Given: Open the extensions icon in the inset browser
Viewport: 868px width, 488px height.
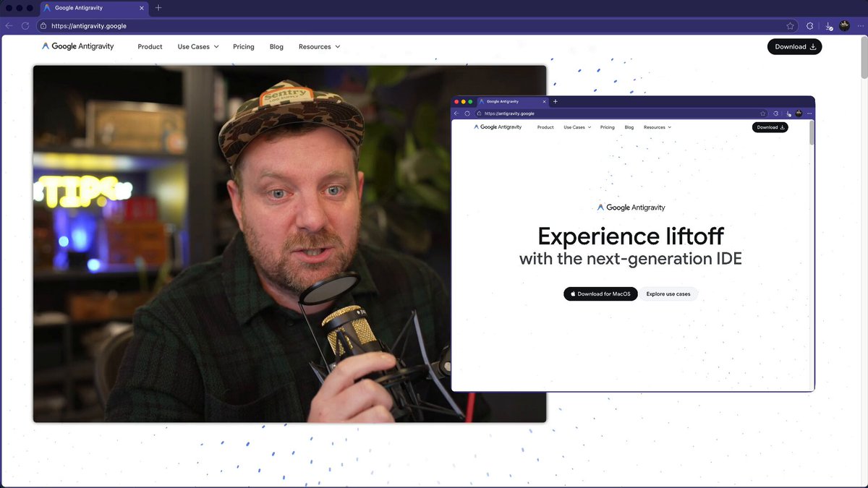Looking at the screenshot, I should [x=775, y=114].
